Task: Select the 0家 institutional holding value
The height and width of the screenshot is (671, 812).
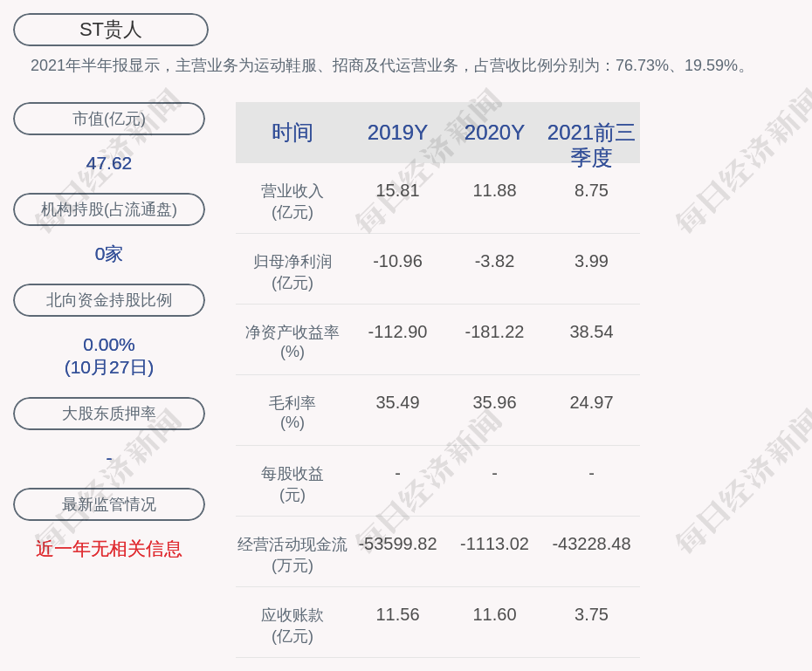Action: pyautogui.click(x=109, y=254)
